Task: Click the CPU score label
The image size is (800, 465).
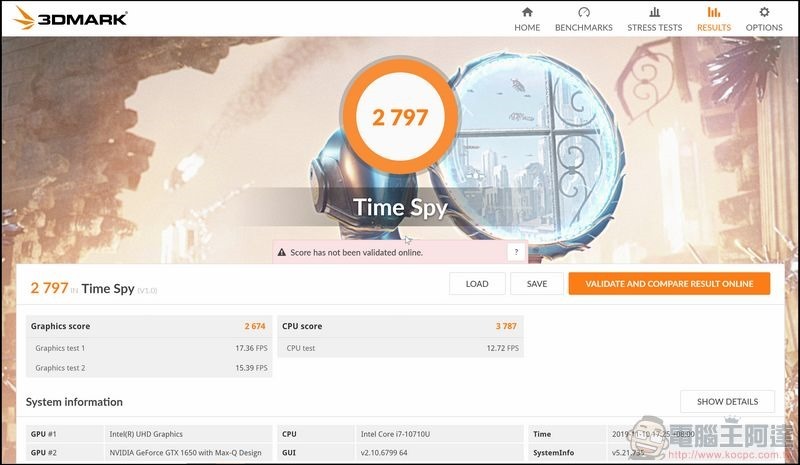Action: (x=302, y=326)
